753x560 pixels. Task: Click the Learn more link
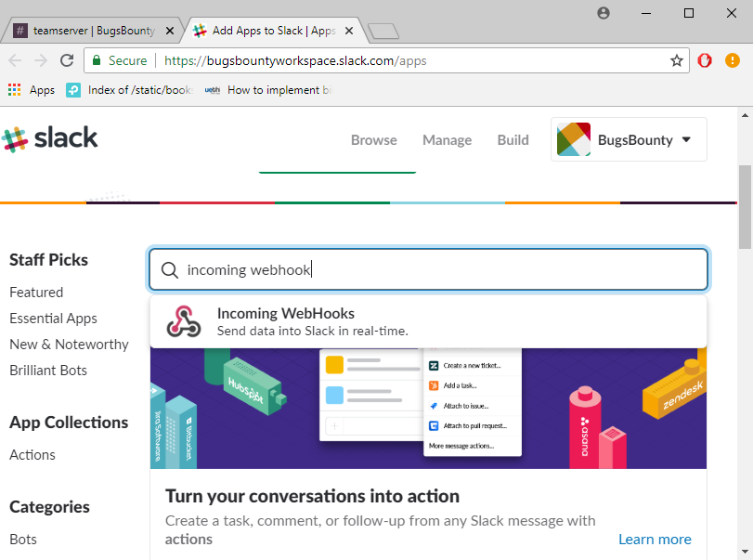tap(655, 540)
